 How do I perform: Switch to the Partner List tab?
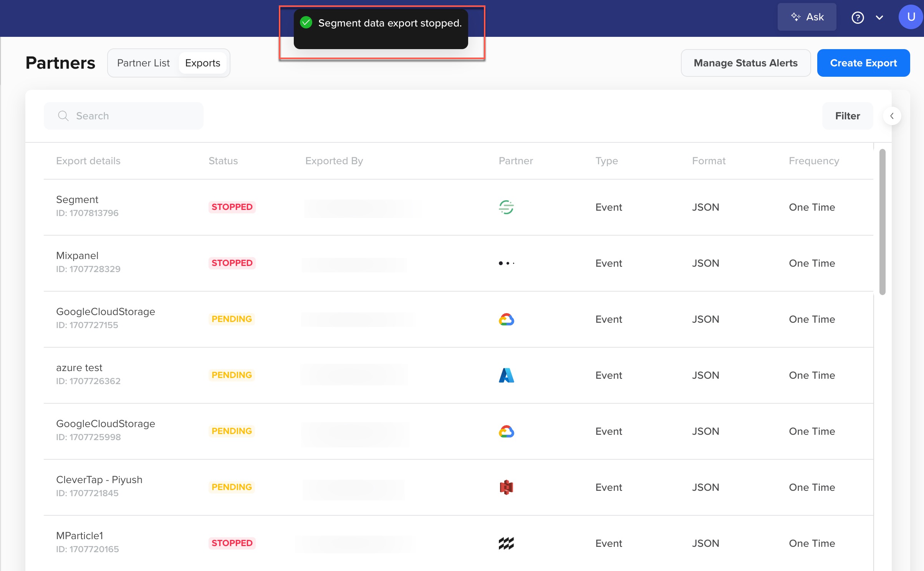point(143,63)
